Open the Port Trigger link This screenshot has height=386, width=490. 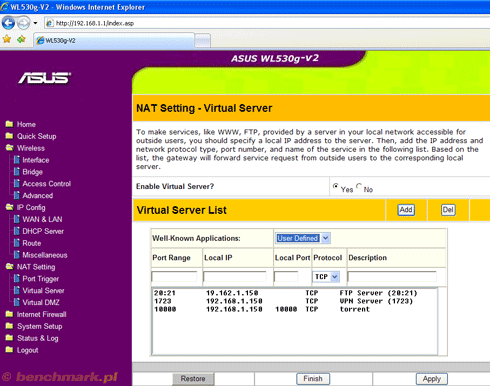[41, 279]
